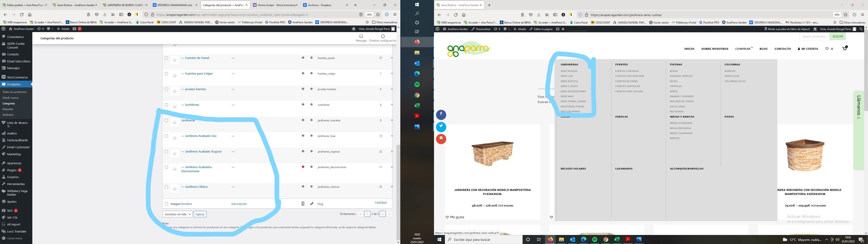This screenshot has width=868, height=244.
Task: Click the Twitter share round button
Action: click(x=441, y=127)
